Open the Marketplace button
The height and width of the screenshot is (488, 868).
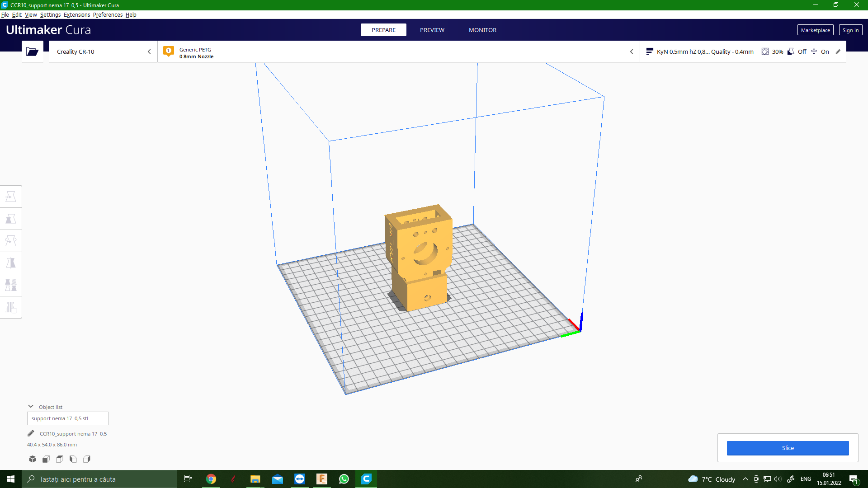coord(815,30)
